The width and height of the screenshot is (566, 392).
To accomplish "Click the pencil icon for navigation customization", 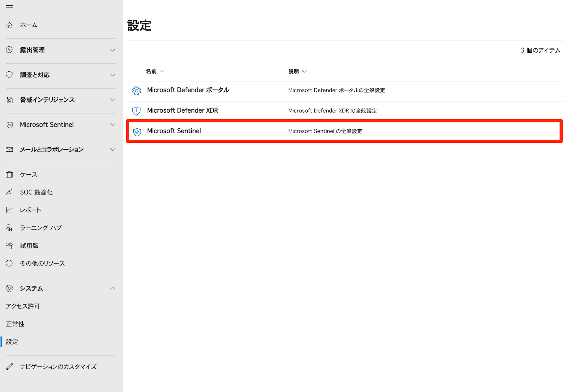I will coord(9,367).
